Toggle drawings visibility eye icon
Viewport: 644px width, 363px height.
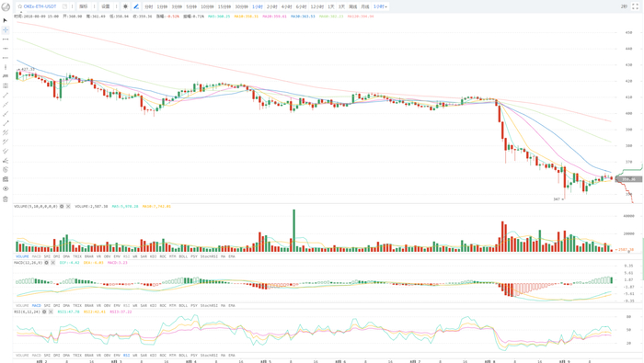coord(6,188)
